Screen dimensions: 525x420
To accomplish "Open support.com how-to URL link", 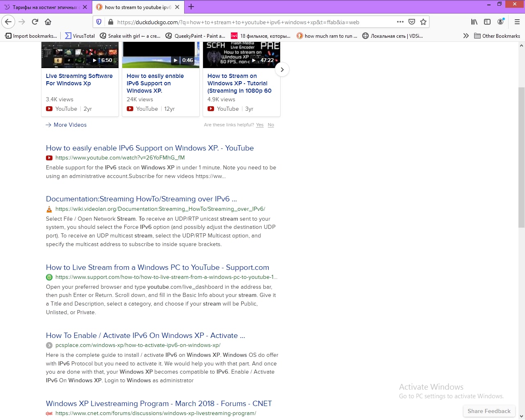I will pos(167,277).
